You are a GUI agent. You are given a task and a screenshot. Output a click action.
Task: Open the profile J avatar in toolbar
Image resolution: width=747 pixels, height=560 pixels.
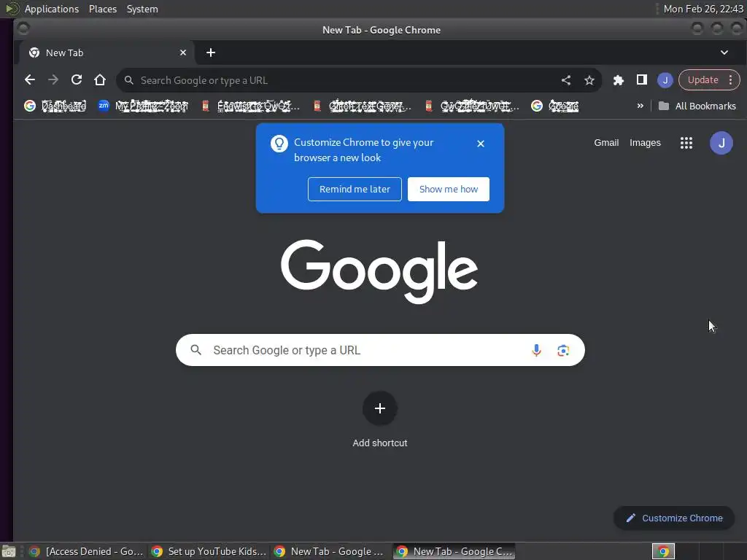pyautogui.click(x=665, y=80)
